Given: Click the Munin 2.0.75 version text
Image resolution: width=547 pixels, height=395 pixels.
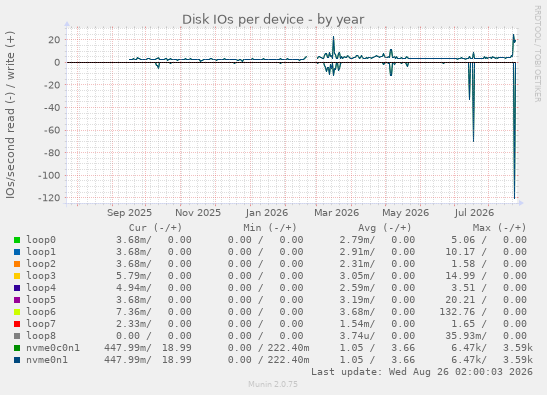Looking at the screenshot, I should pos(273,384).
